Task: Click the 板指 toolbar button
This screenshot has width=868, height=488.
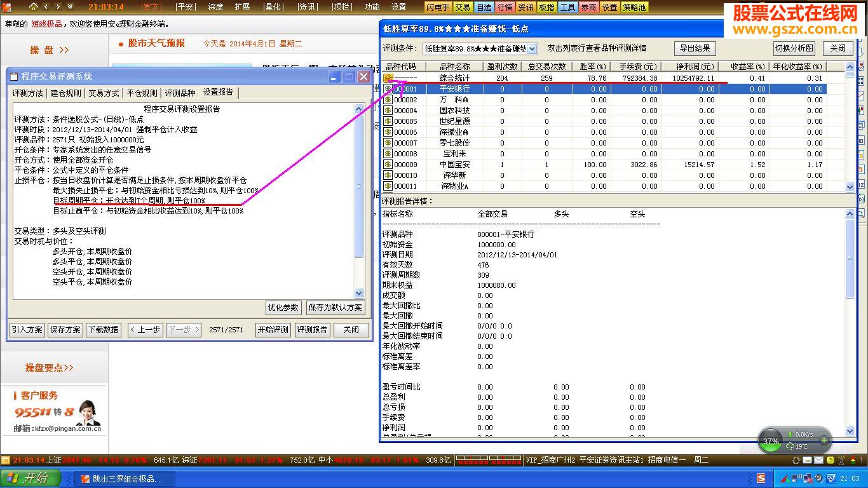Action: [x=546, y=7]
